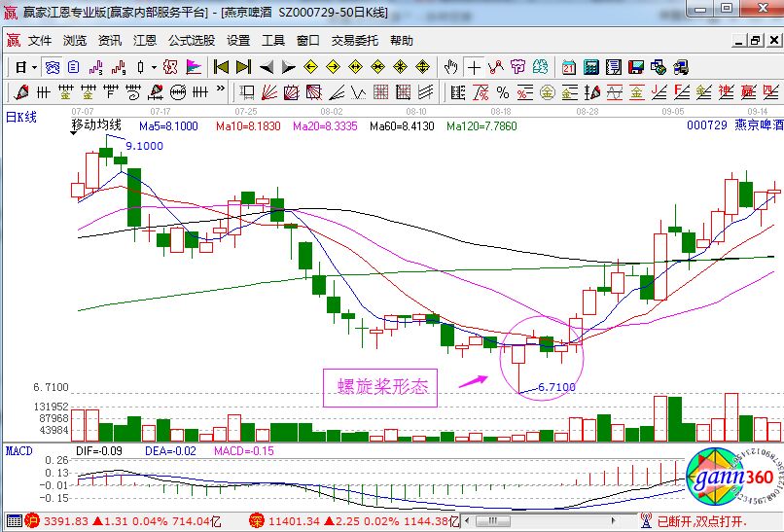Open the calendar icon in toolbar
The image size is (784, 532).
click(x=568, y=67)
